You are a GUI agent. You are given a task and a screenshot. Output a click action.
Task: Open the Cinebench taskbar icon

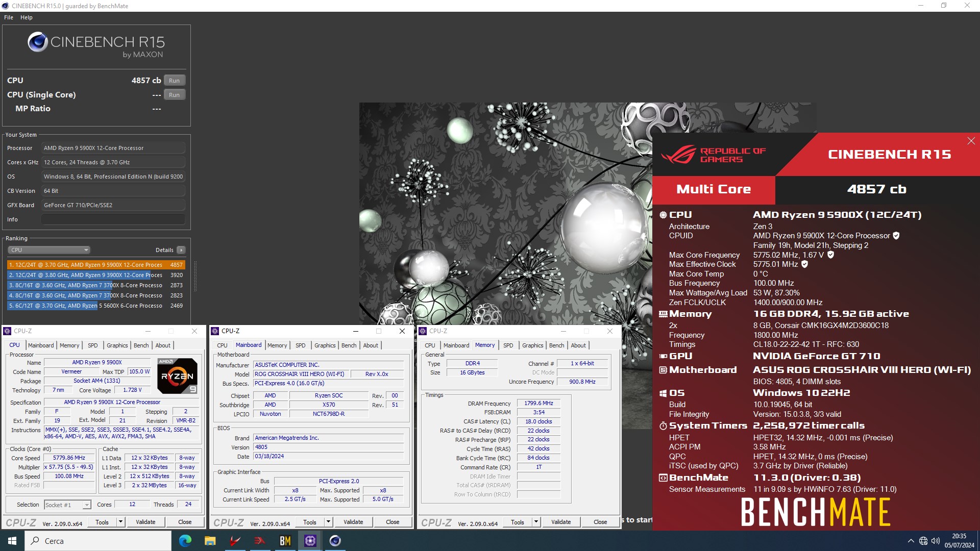click(x=335, y=541)
